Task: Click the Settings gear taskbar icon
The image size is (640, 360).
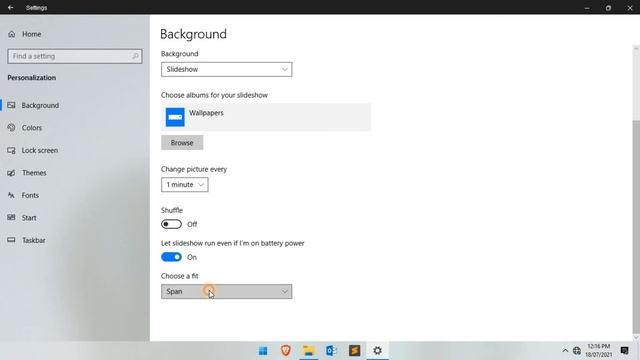Action: tap(378, 351)
